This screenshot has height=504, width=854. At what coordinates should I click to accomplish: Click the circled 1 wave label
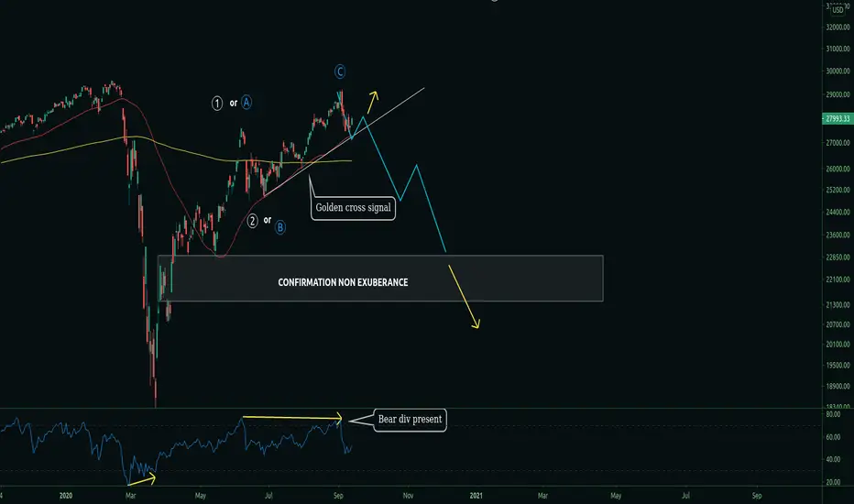click(217, 103)
